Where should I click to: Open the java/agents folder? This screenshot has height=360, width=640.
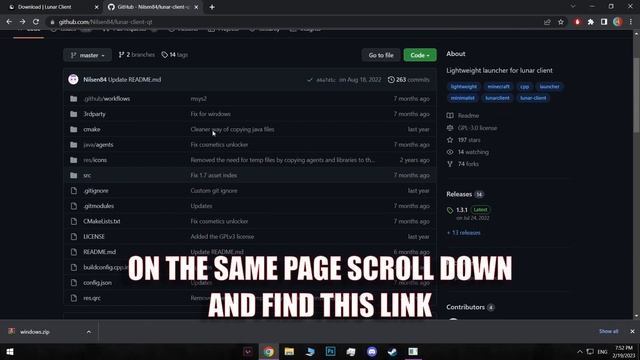click(x=98, y=144)
